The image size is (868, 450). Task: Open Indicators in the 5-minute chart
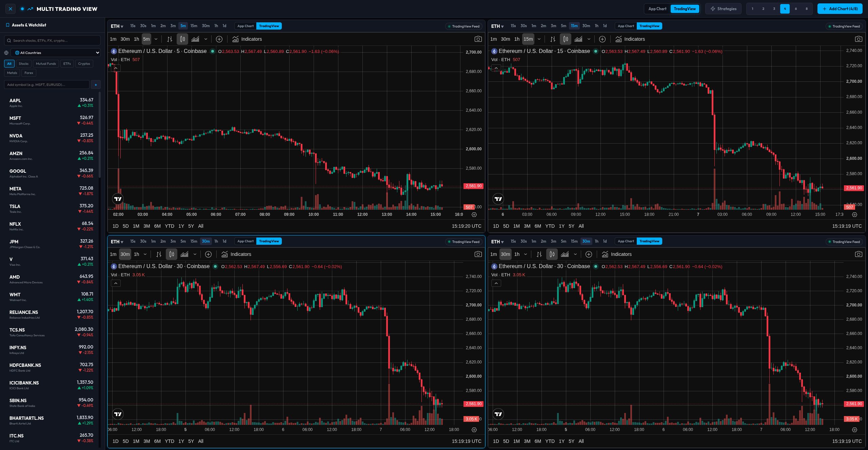pyautogui.click(x=247, y=39)
